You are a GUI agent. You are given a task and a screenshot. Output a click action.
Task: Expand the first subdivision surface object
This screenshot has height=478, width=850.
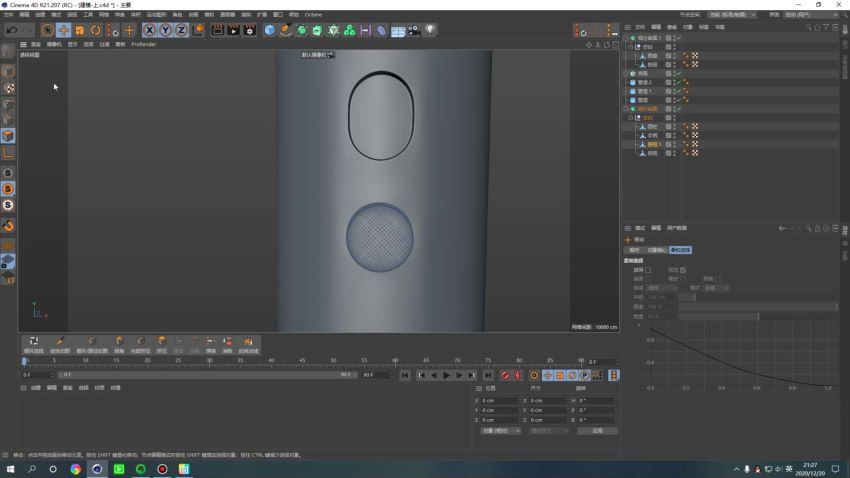coord(626,38)
